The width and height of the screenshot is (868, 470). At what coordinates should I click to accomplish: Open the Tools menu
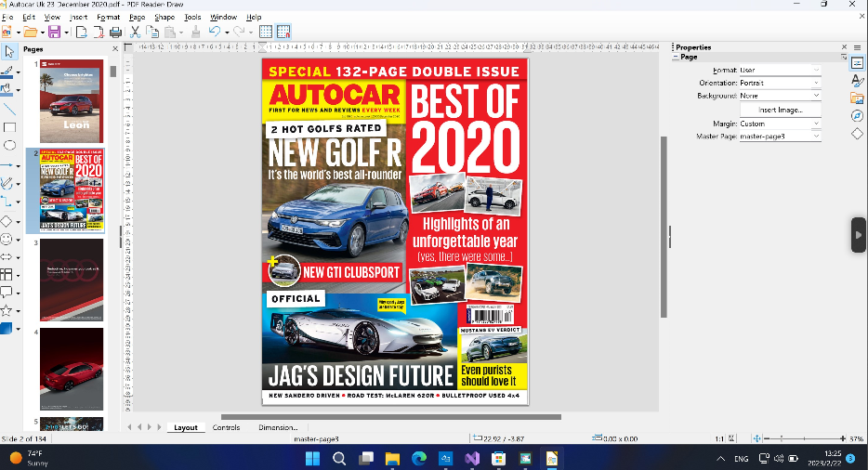coord(192,17)
